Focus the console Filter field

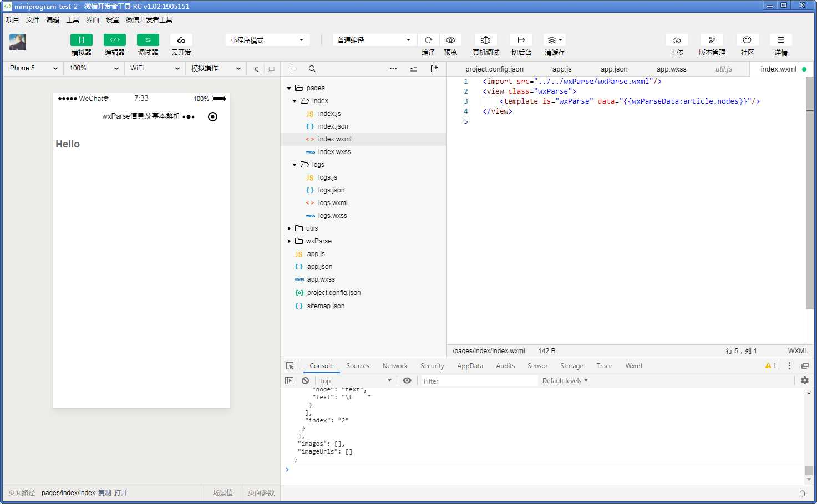coord(478,381)
